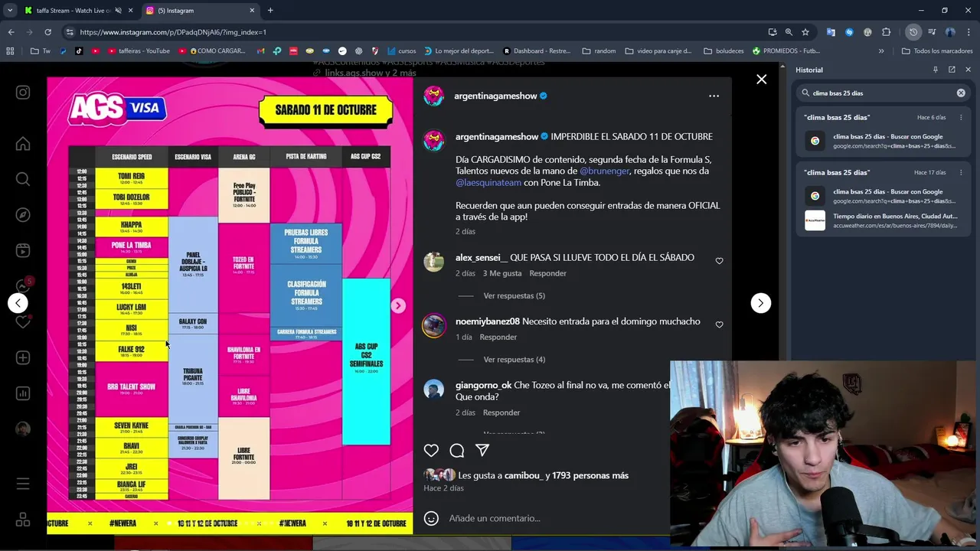Open the hamburger More menu in sidebar
This screenshot has width=980, height=551.
(23, 484)
